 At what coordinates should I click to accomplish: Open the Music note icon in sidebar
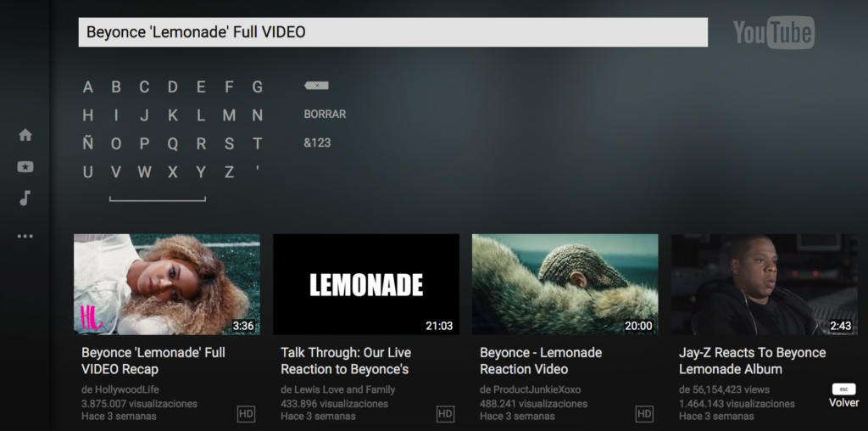(x=25, y=199)
